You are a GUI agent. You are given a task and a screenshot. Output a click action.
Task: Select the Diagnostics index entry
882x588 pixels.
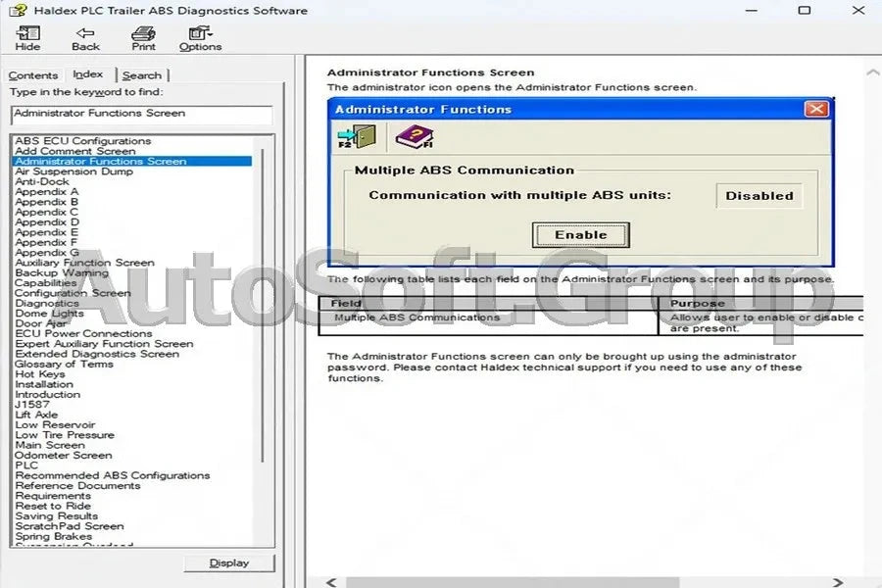pyautogui.click(x=46, y=303)
